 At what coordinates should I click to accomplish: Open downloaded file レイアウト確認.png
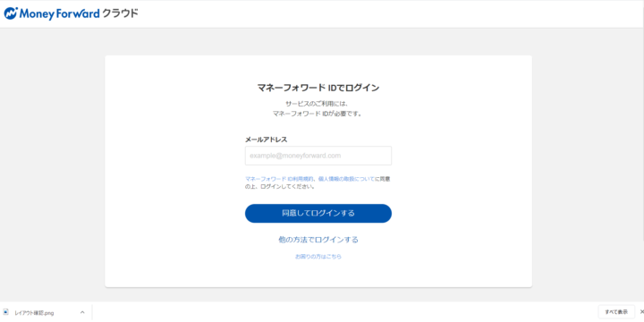pyautogui.click(x=34, y=313)
